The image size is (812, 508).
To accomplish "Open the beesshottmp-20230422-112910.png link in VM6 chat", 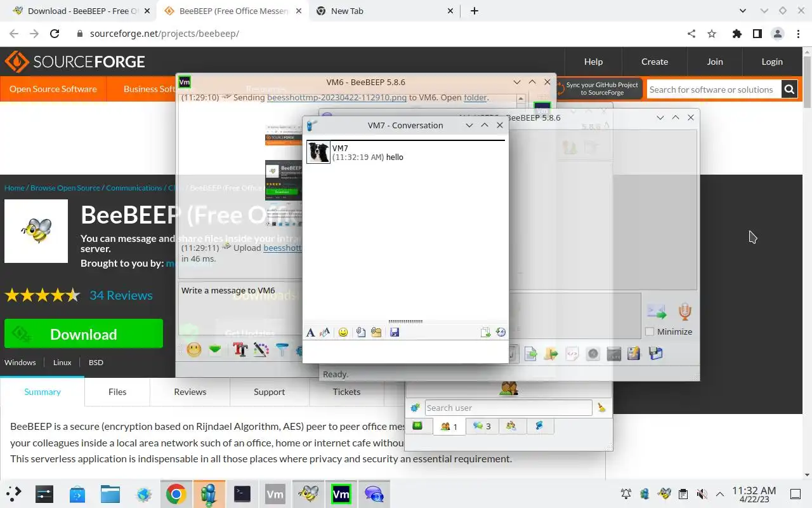I will click(x=337, y=98).
